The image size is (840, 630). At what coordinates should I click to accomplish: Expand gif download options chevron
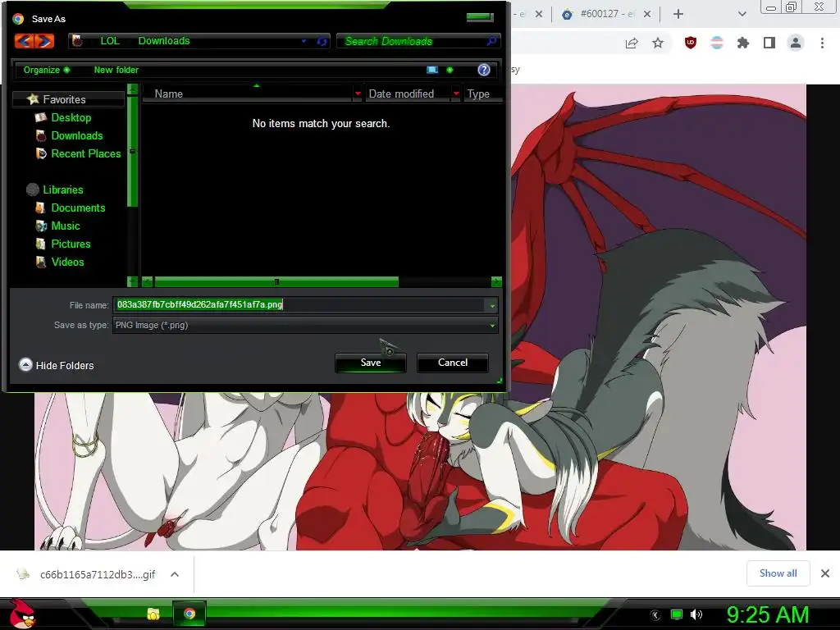tap(175, 574)
